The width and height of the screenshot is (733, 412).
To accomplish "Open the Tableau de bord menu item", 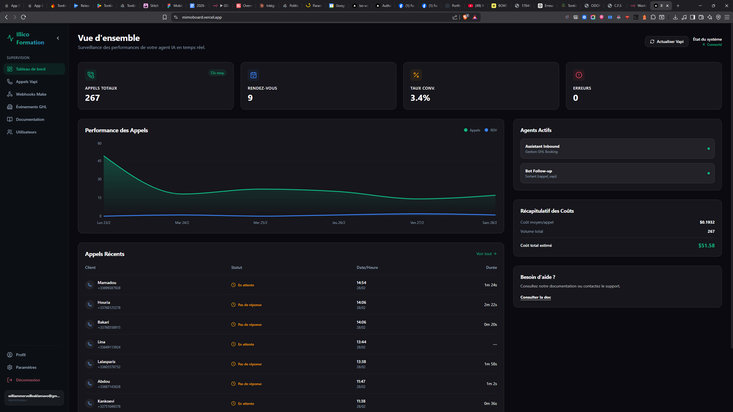I will click(x=31, y=69).
